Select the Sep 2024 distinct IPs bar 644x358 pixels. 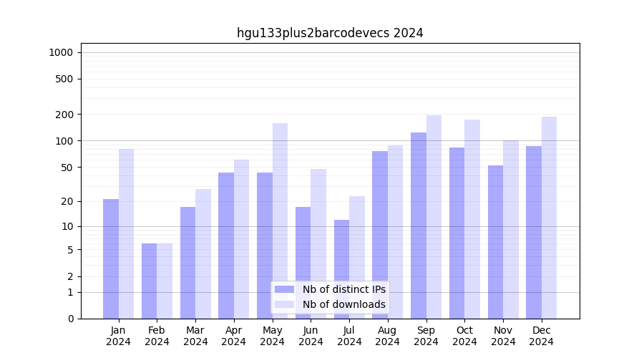pyautogui.click(x=419, y=226)
